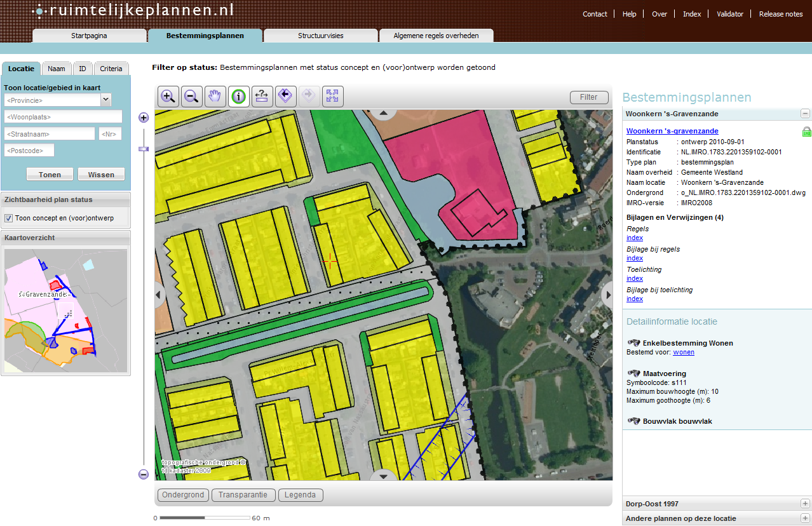The width and height of the screenshot is (812, 526).
Task: Click the Legenda button
Action: 301,495
